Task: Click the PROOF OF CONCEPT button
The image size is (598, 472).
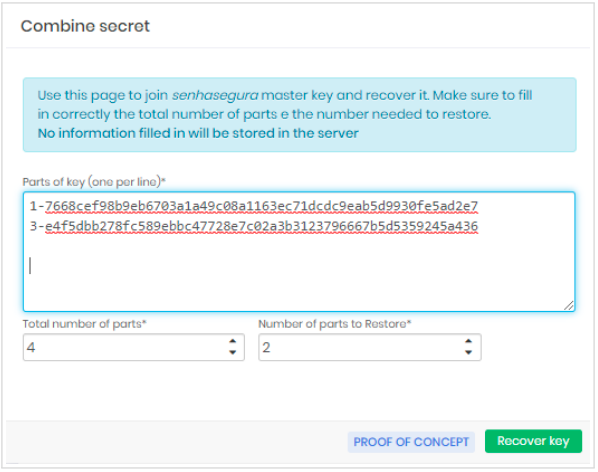Action: pyautogui.click(x=411, y=442)
